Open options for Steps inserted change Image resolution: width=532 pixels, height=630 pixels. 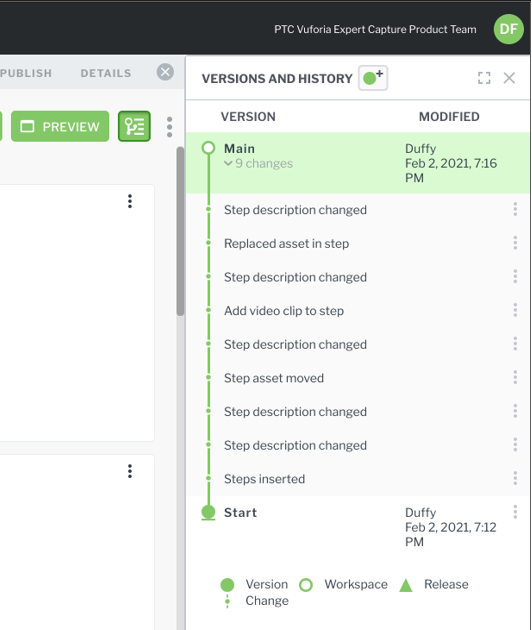tap(515, 478)
